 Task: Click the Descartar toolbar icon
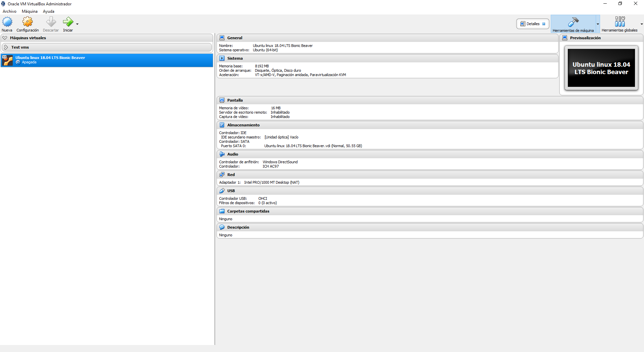coord(51,22)
